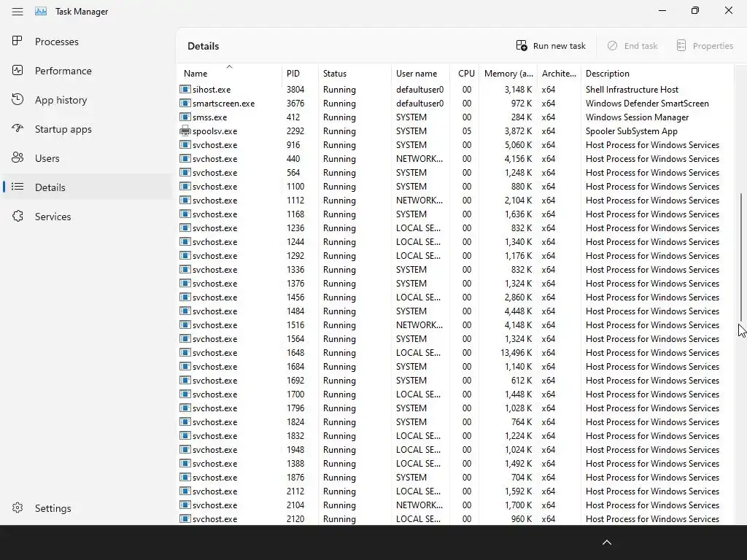747x560 pixels.
Task: Click the icon of svchost.exe PID 916
Action: tap(185, 144)
